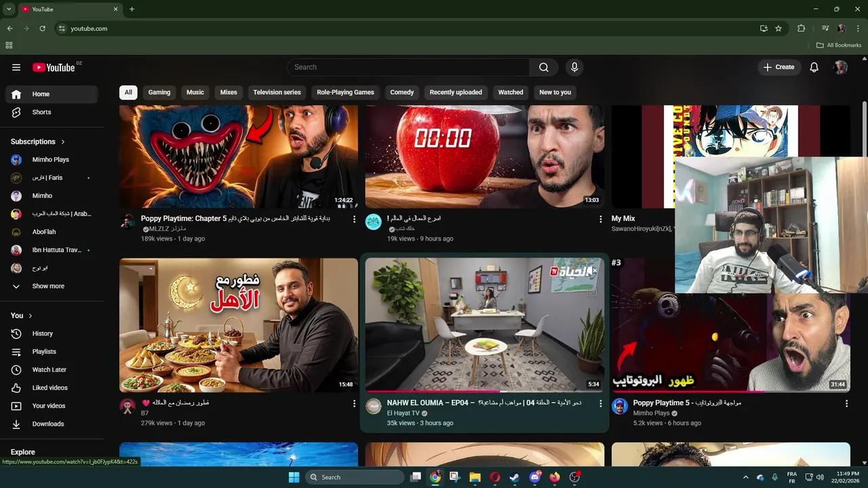Open options menu for the apple 00:00 video
The image size is (868, 488).
click(x=600, y=219)
